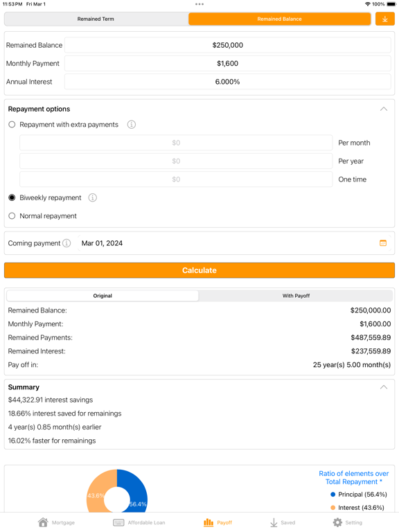399x532 pixels.
Task: Tap the Wi-Fi status icon
Action: (367, 4)
